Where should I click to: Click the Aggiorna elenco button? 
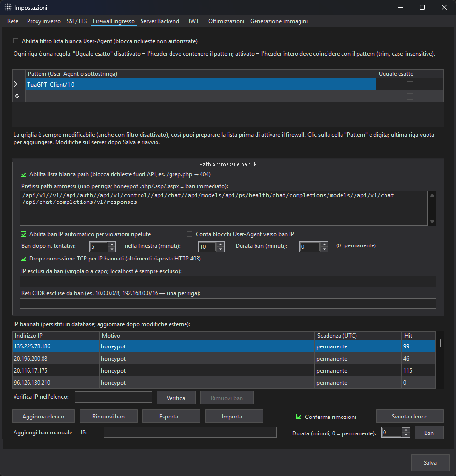click(43, 416)
